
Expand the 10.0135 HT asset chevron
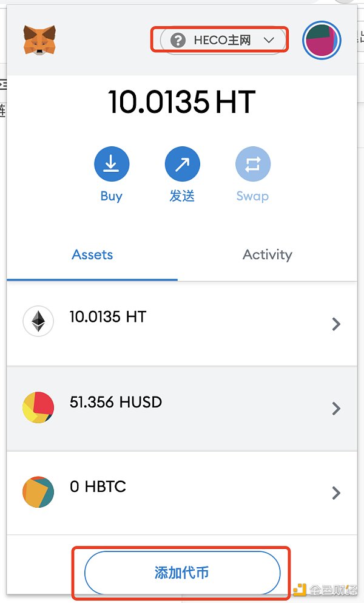[x=336, y=324]
